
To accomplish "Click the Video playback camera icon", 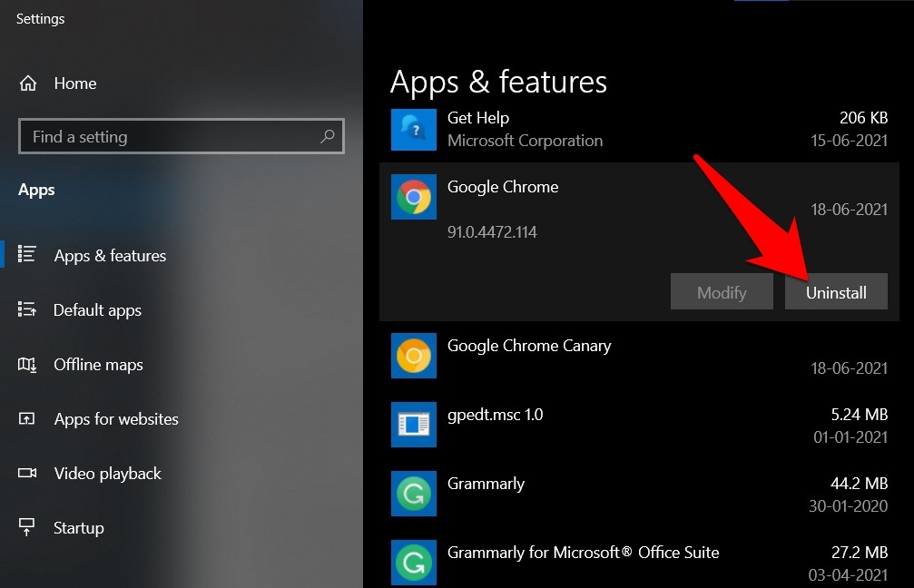I will pyautogui.click(x=27, y=473).
